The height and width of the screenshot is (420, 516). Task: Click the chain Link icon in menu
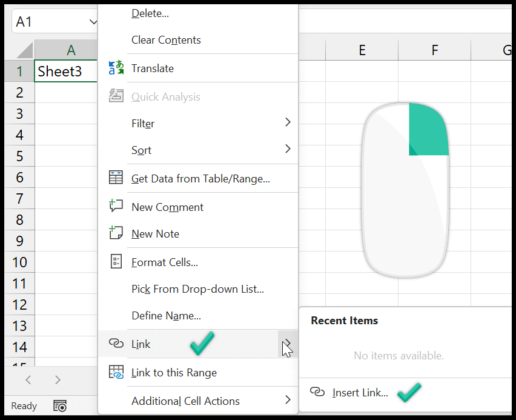point(116,344)
